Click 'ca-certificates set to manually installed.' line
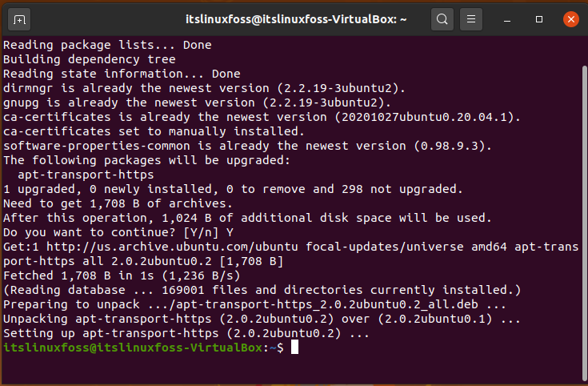The image size is (588, 386). tap(154, 131)
